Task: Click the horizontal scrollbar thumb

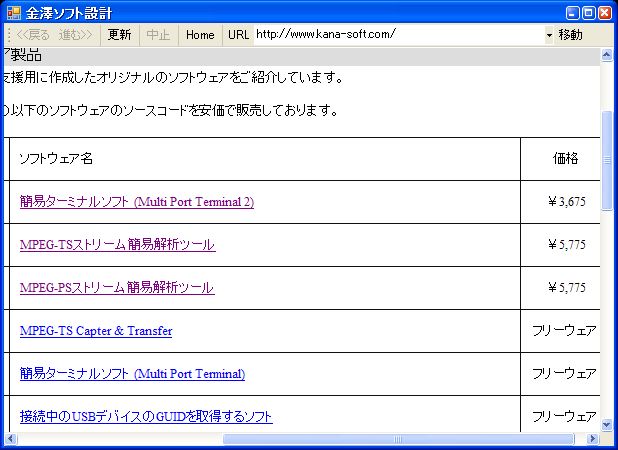Action: tap(398, 439)
